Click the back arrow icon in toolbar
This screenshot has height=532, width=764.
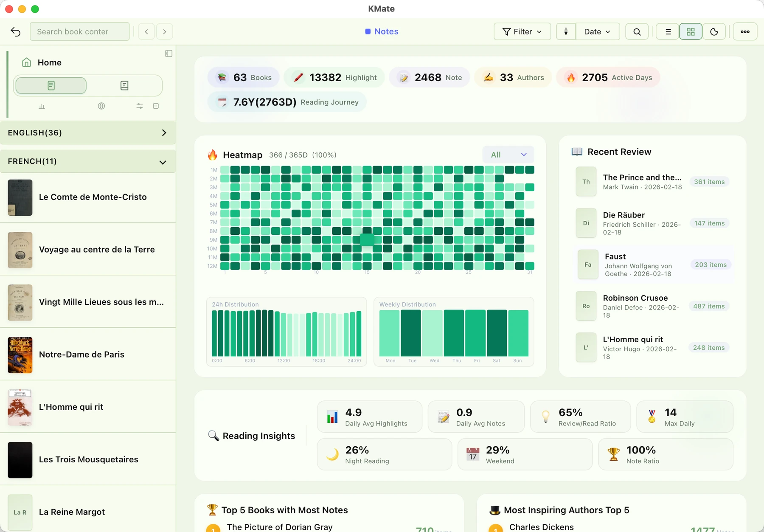[15, 31]
